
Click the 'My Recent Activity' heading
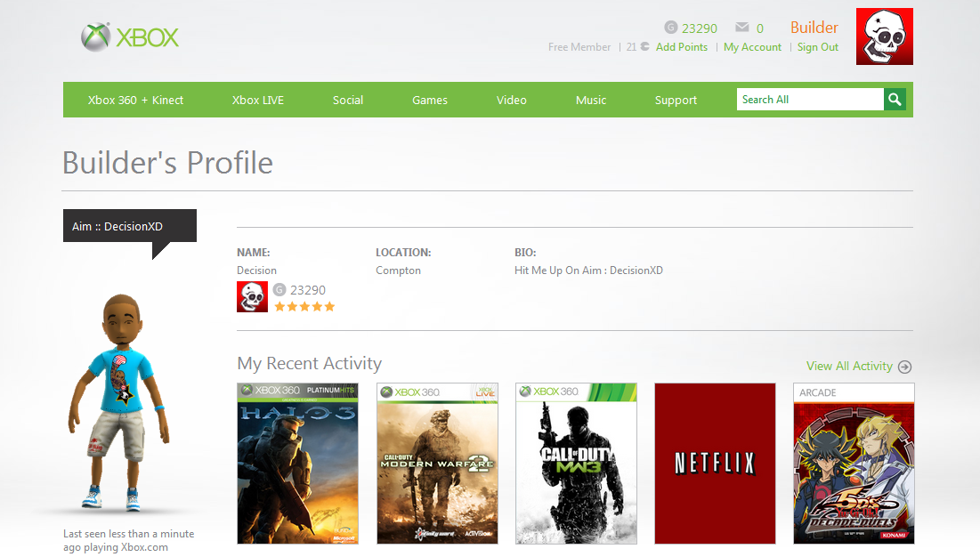point(310,363)
